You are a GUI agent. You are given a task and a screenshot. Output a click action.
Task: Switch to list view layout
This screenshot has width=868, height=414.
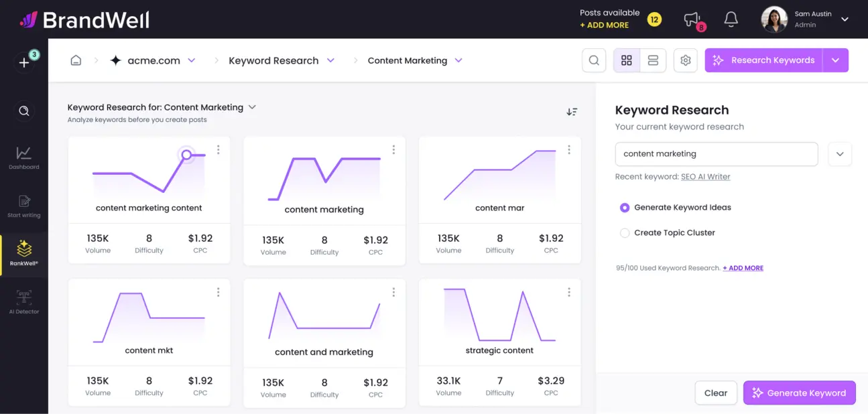(x=653, y=60)
